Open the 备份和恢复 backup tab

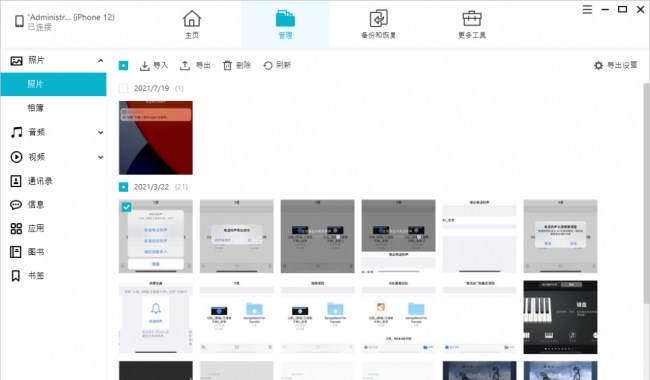[378, 24]
